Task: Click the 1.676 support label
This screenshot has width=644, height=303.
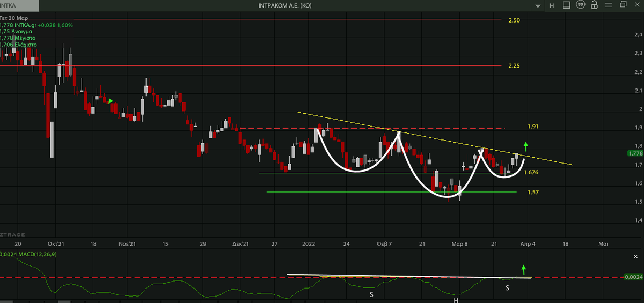Action: (x=531, y=173)
